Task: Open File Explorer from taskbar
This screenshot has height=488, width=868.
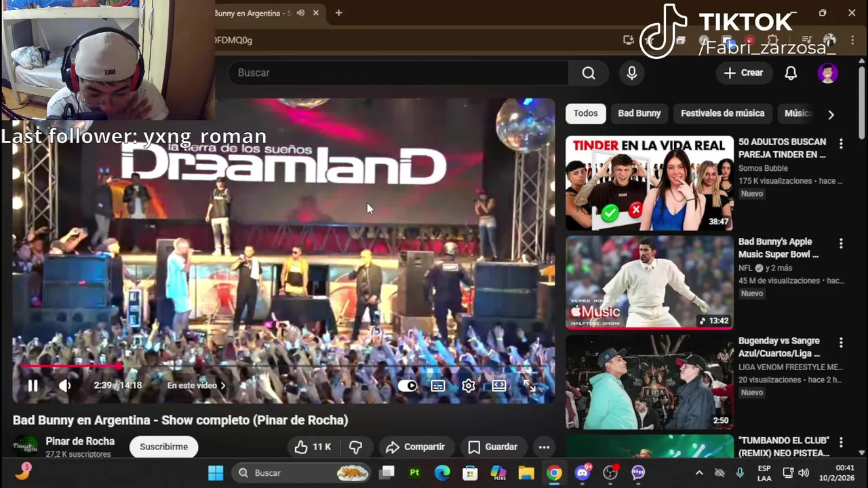Action: 526,472
